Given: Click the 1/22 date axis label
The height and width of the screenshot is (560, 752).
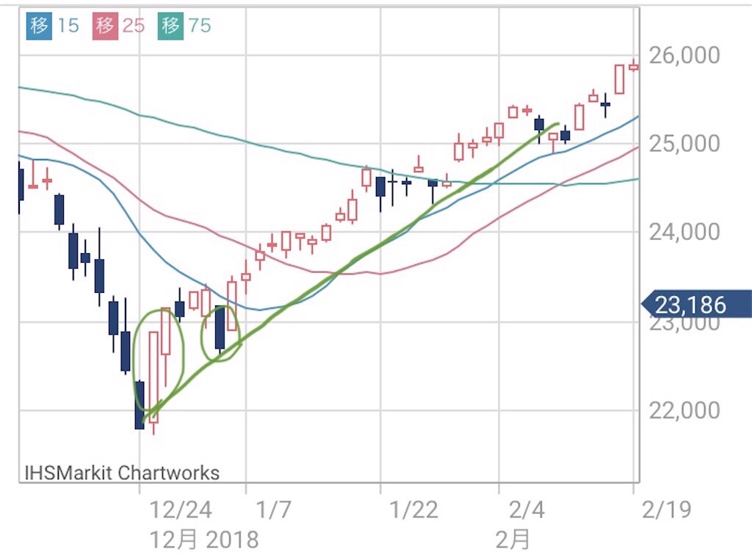Looking at the screenshot, I should coord(414,509).
